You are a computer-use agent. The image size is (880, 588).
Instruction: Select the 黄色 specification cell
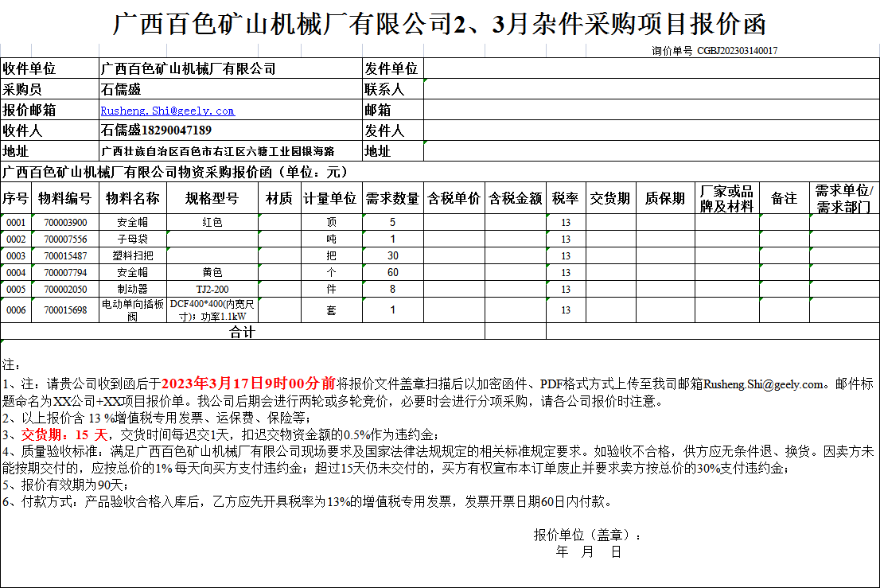click(212, 273)
